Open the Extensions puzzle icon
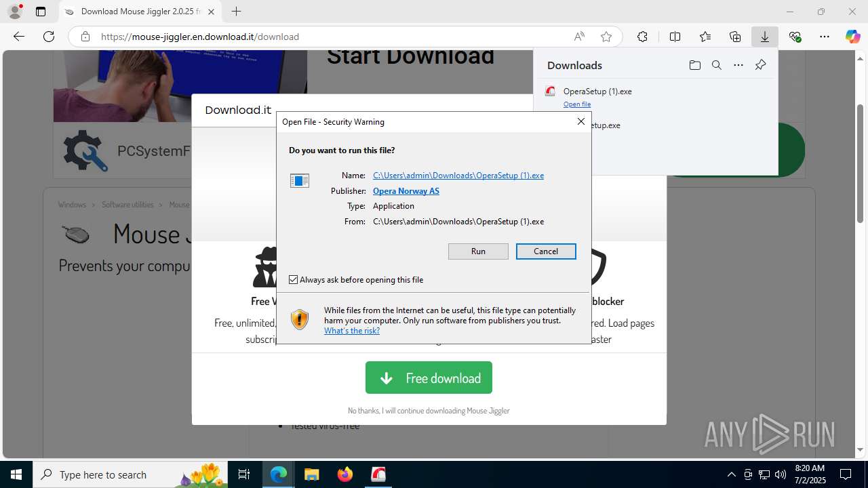The height and width of the screenshot is (488, 868). pos(642,37)
